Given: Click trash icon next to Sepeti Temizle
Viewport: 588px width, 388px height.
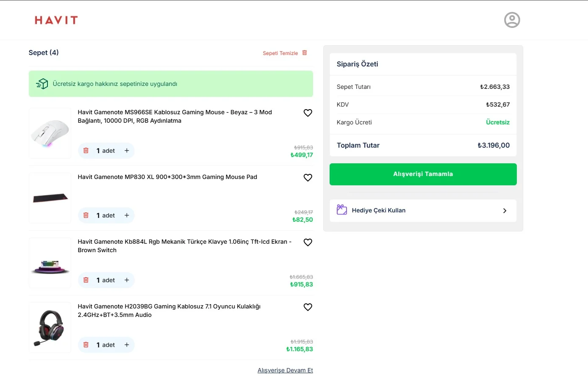Looking at the screenshot, I should point(305,53).
